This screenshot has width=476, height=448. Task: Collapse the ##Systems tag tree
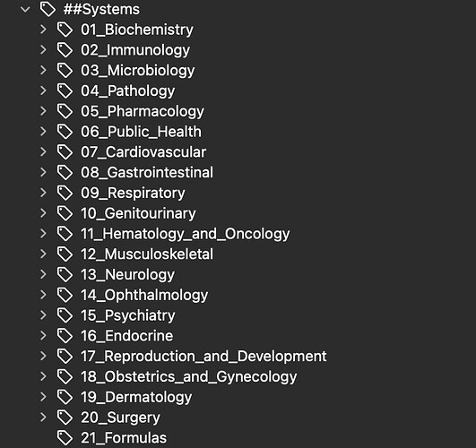[x=25, y=10]
